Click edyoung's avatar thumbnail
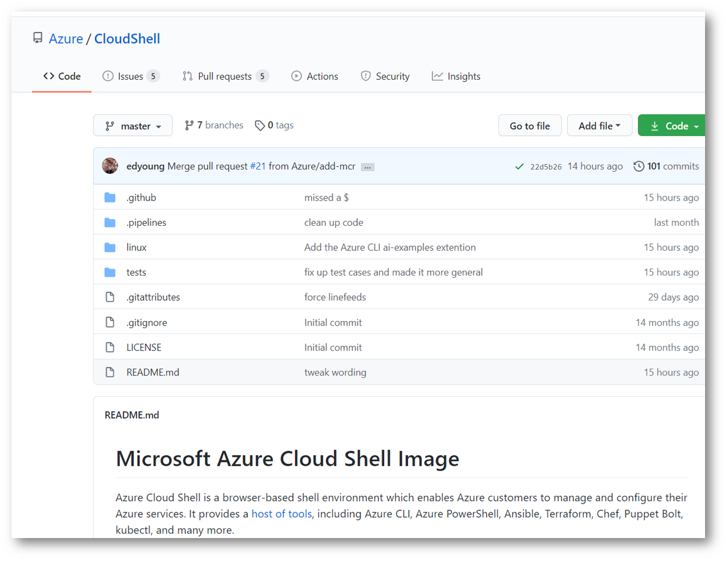This screenshot has width=728, height=561. 110,166
